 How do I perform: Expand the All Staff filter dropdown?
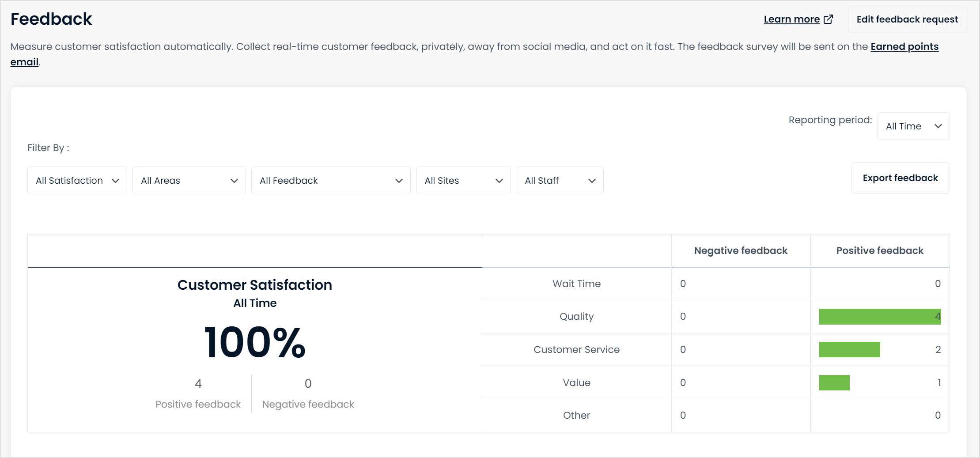pyautogui.click(x=560, y=181)
